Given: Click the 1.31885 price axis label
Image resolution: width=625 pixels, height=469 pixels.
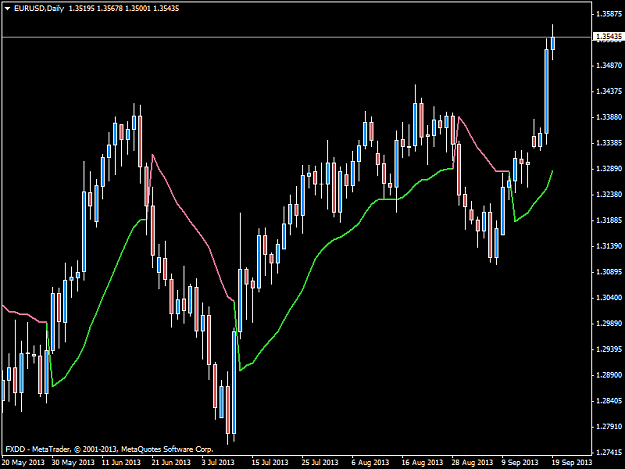Looking at the screenshot, I should (609, 220).
